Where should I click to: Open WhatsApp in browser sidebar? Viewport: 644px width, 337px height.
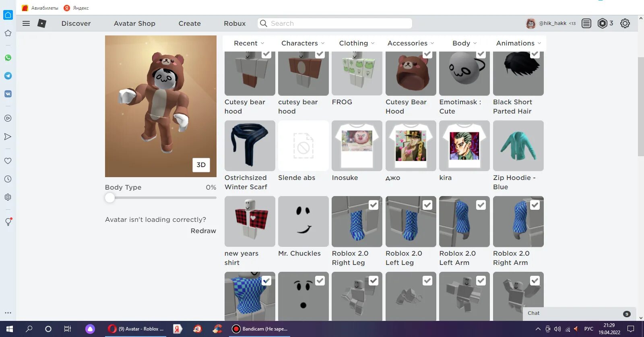click(8, 58)
